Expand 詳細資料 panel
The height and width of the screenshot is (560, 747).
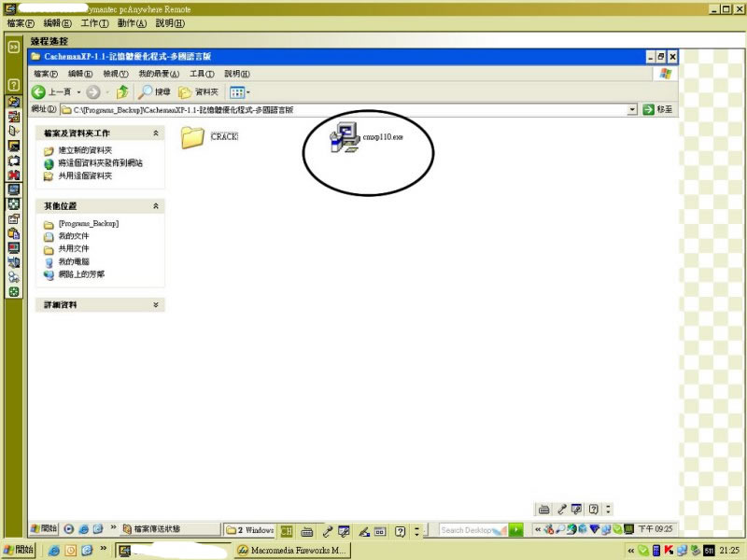[156, 305]
